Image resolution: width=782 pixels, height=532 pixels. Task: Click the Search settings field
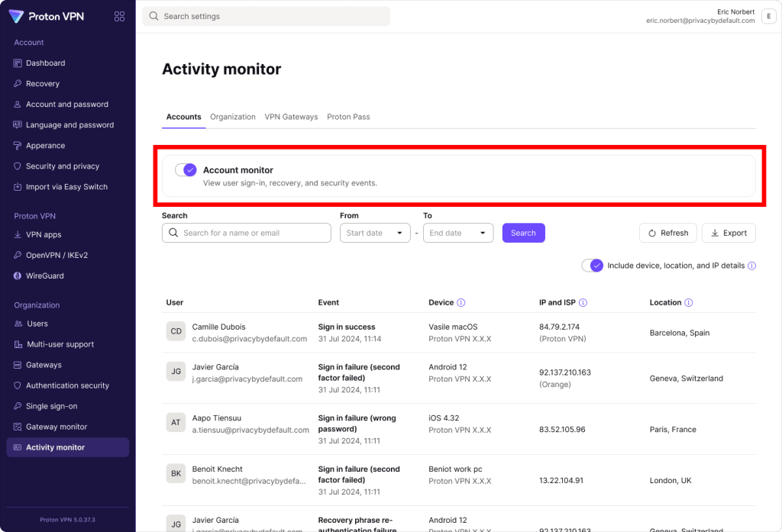pyautogui.click(x=267, y=16)
